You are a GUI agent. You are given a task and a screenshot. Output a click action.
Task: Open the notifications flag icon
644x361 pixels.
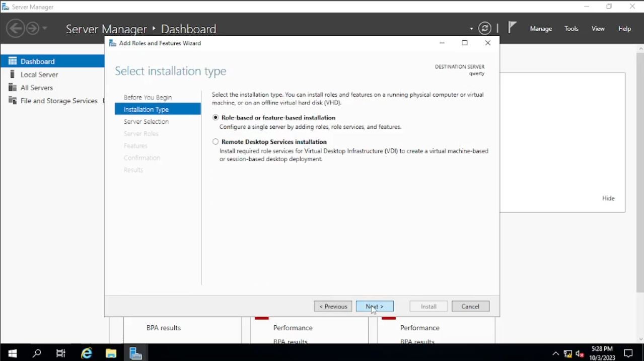click(512, 28)
